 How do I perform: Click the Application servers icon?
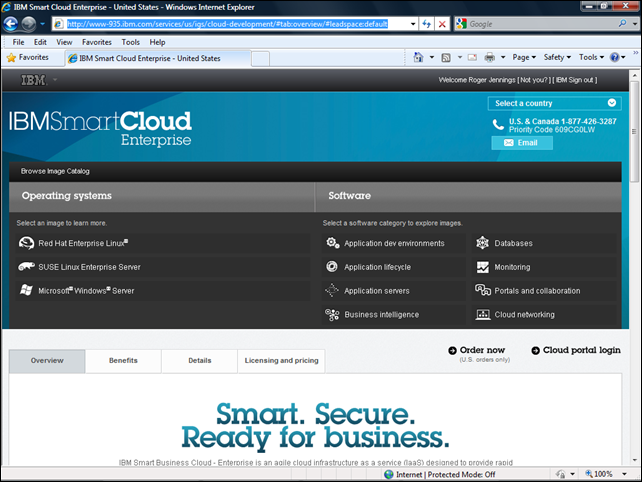click(332, 290)
